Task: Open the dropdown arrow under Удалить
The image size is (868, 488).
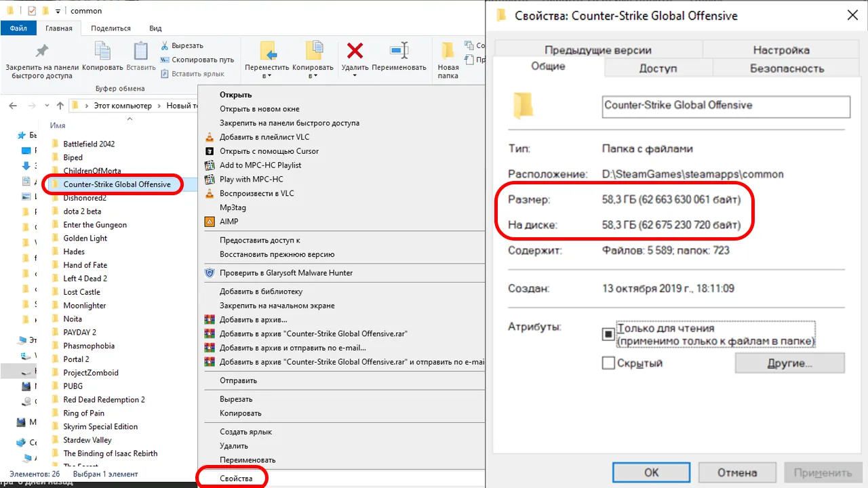Action: pos(355,76)
